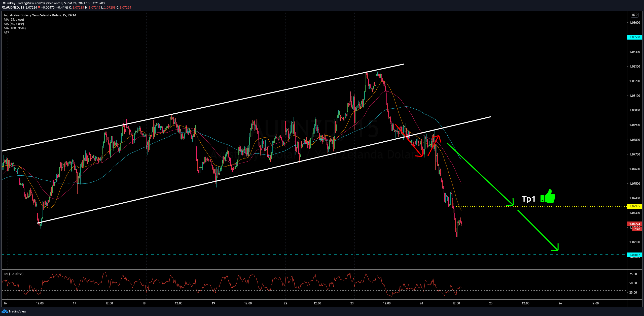Viewport: 644px width, 316px height.
Task: Select the RSI (10, close) indicator label
Action: click(14, 274)
